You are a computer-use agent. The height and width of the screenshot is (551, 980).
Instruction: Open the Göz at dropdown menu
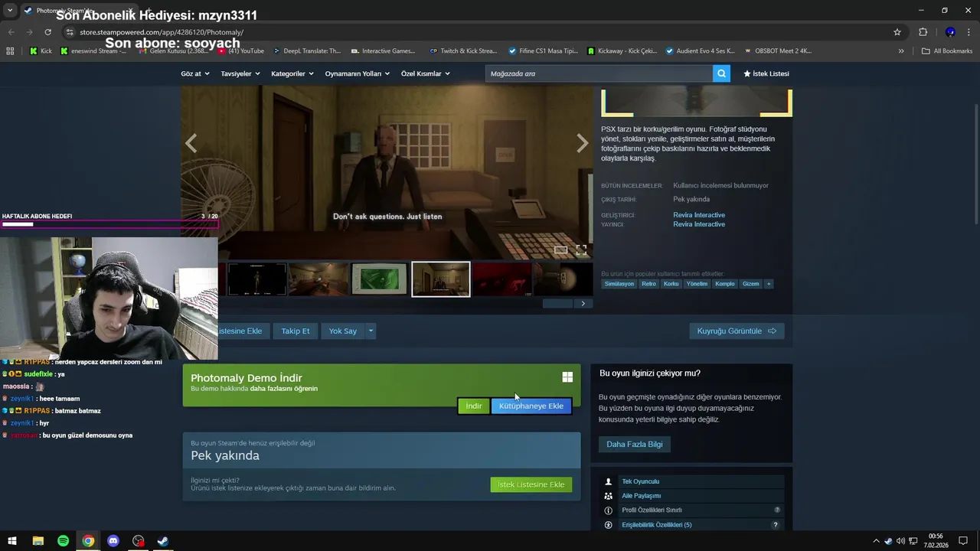[x=194, y=73]
